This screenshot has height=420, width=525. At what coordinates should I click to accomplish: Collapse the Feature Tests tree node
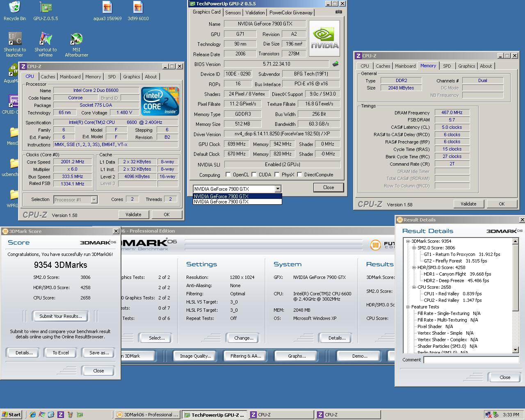click(408, 307)
